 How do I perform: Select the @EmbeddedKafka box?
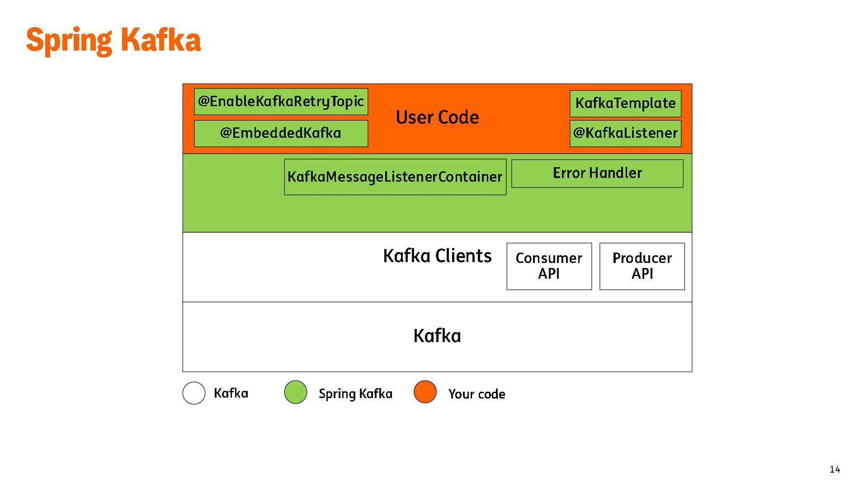281,133
